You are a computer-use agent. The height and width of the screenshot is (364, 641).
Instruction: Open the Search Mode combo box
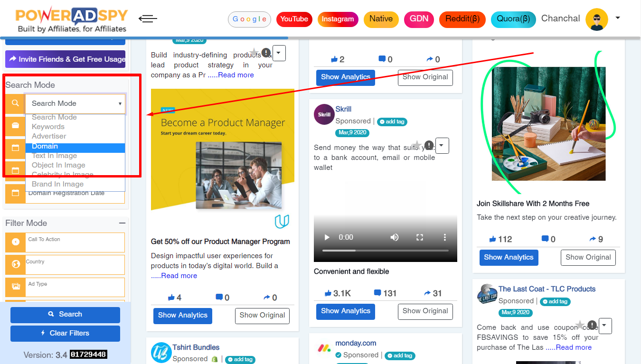point(75,103)
